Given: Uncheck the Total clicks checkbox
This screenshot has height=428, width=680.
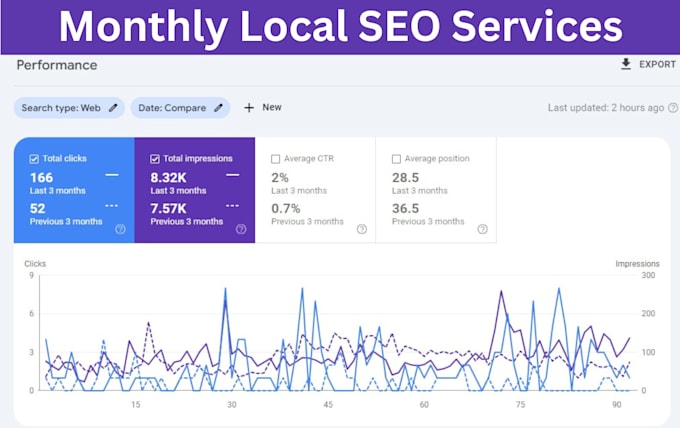Looking at the screenshot, I should click(34, 159).
